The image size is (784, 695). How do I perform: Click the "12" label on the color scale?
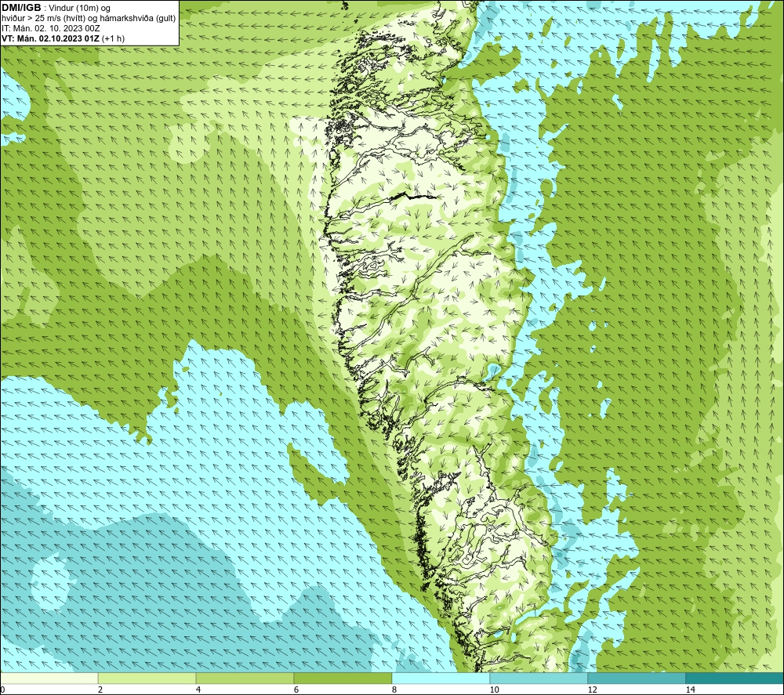click(x=593, y=690)
